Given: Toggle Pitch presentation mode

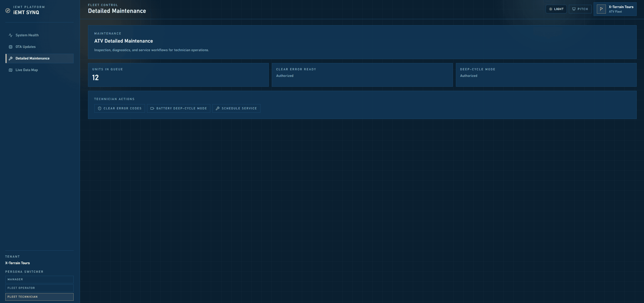Looking at the screenshot, I should click(580, 9).
